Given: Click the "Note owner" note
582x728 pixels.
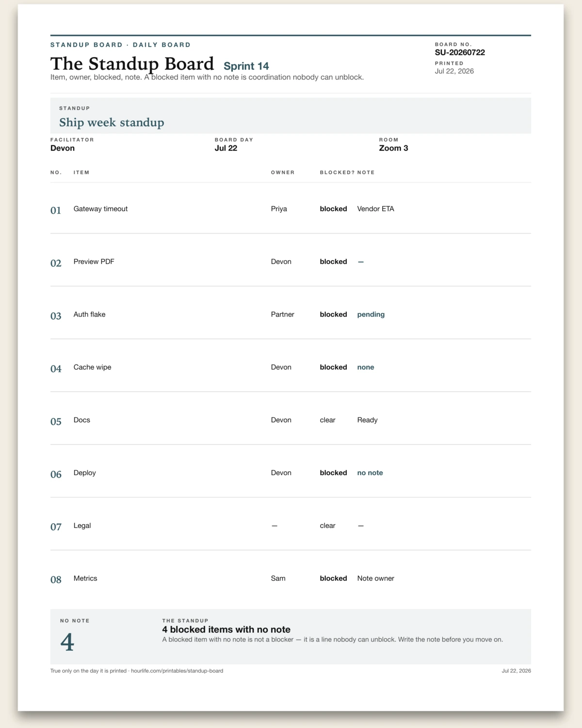Looking at the screenshot, I should pyautogui.click(x=376, y=579).
